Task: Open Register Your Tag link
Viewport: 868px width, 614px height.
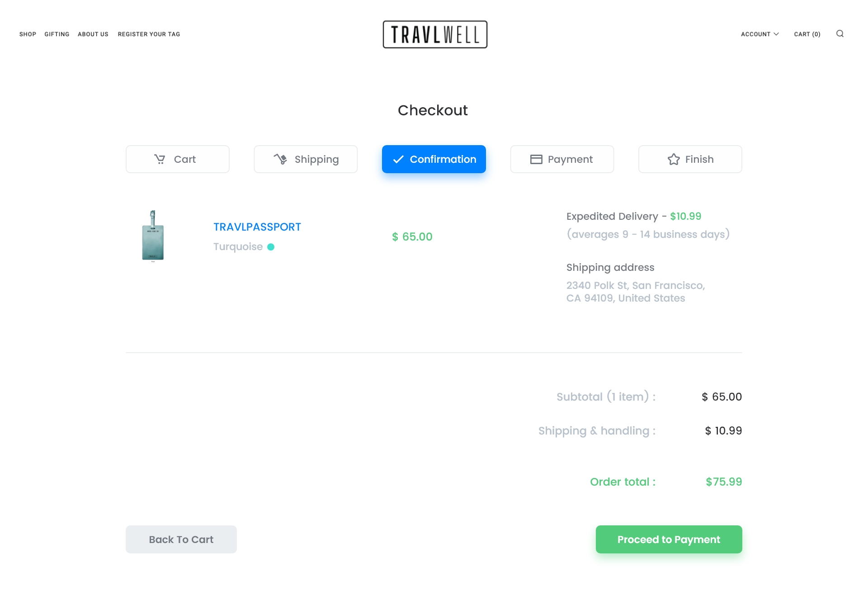Action: click(149, 34)
